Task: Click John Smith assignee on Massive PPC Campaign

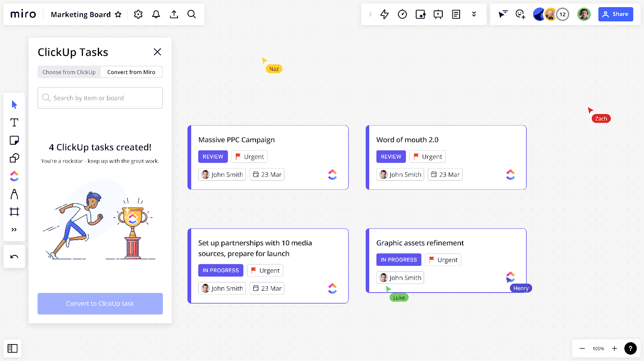Action: 222,174
